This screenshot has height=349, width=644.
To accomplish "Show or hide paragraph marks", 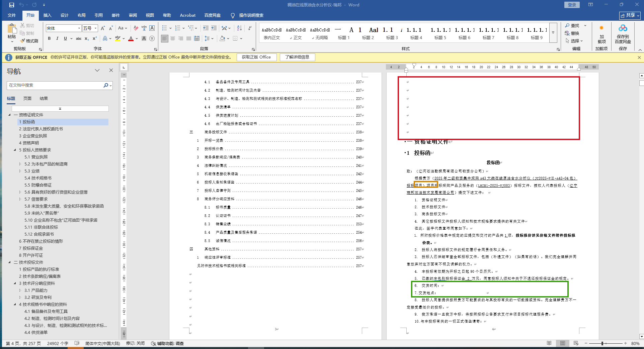I will tap(250, 28).
